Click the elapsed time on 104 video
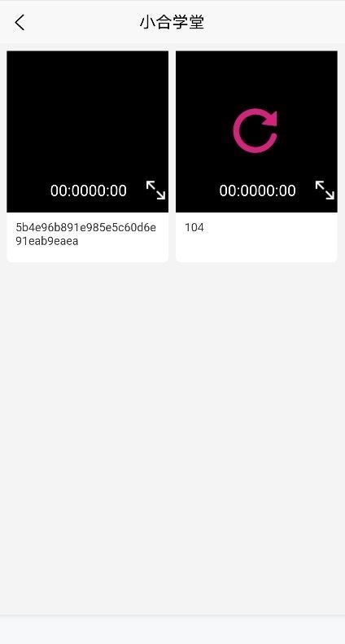345x644 pixels. pyautogui.click(x=238, y=191)
